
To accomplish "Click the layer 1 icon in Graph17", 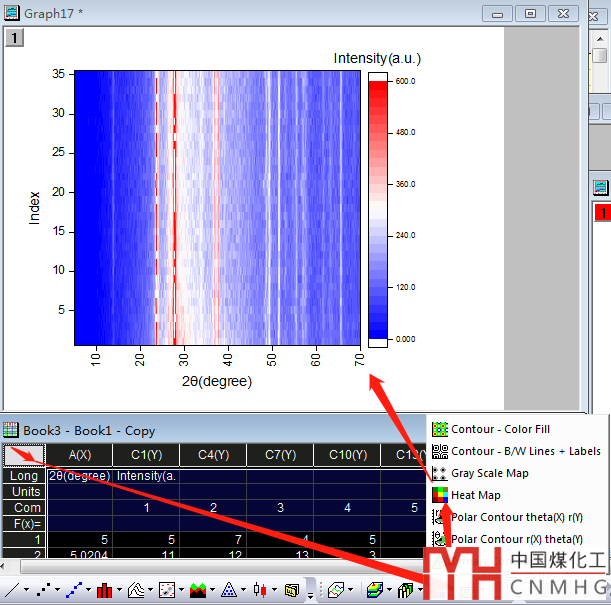I will click(14, 37).
